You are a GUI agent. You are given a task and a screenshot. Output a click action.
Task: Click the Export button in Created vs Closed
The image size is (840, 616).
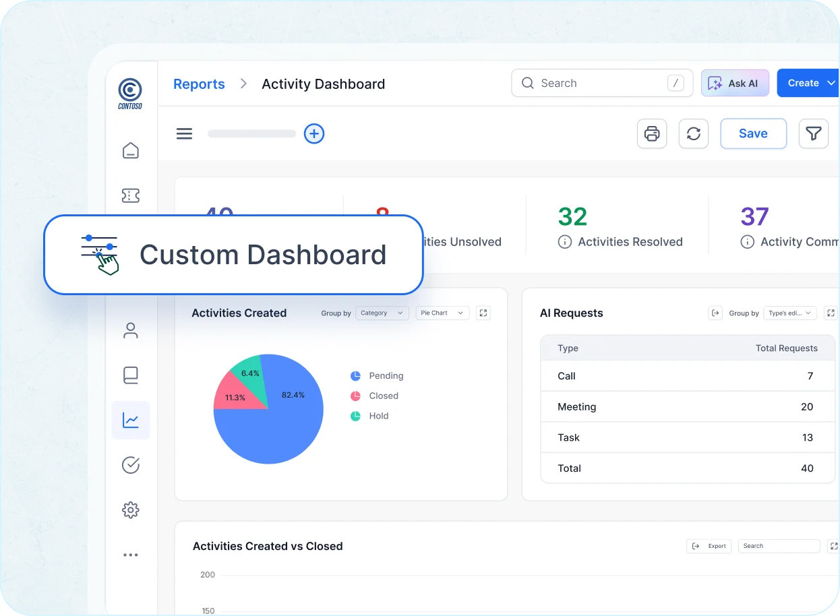[709, 546]
